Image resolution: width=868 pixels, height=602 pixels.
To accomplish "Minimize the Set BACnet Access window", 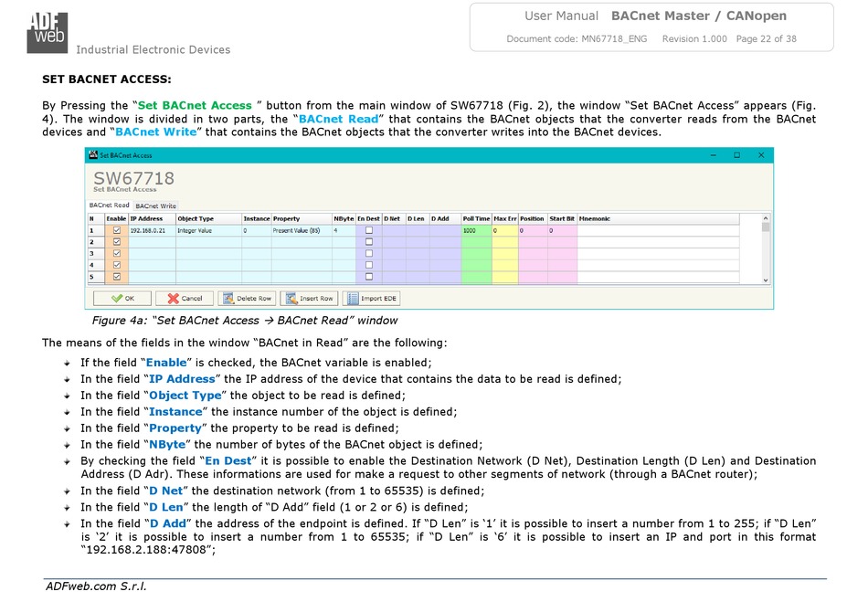I will pyautogui.click(x=713, y=155).
